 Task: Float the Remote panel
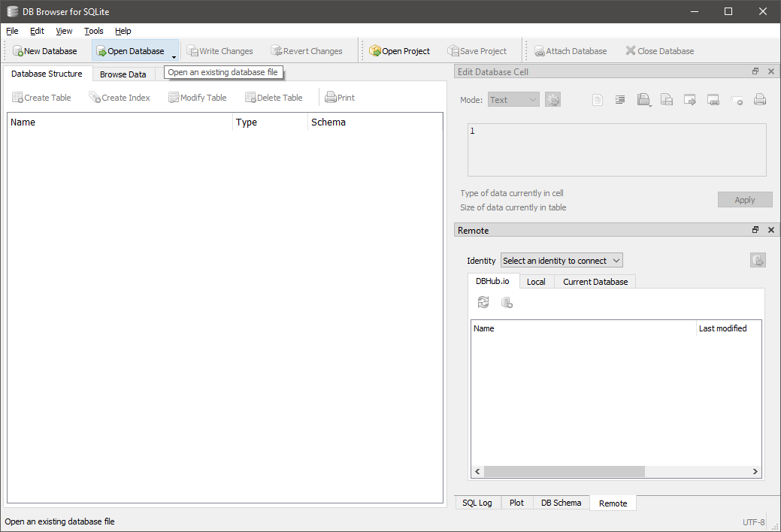pos(755,230)
